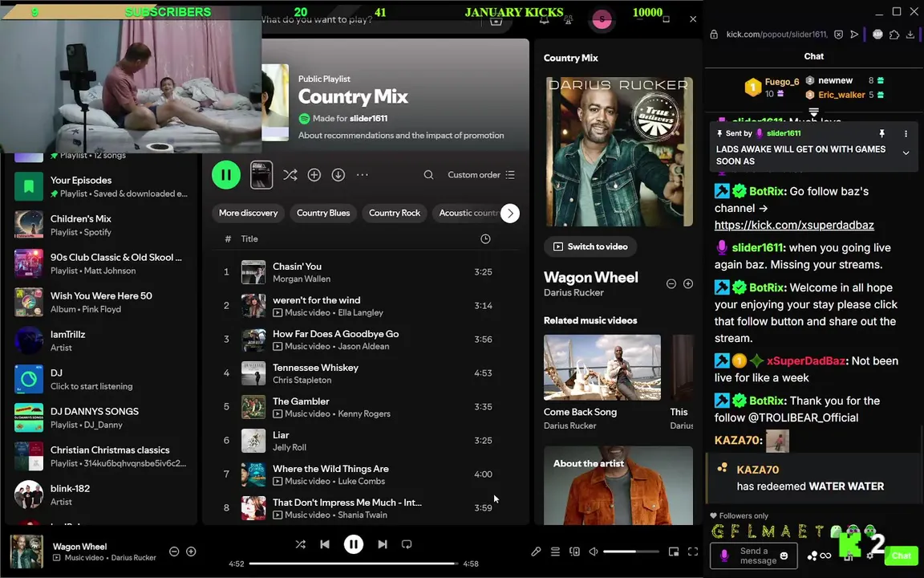Select the More discovery filter chip
Viewport: 924px width, 578px height.
tap(248, 213)
